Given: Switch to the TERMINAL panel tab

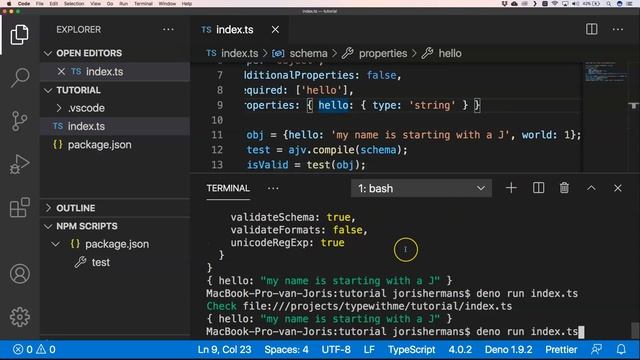Looking at the screenshot, I should (x=228, y=188).
